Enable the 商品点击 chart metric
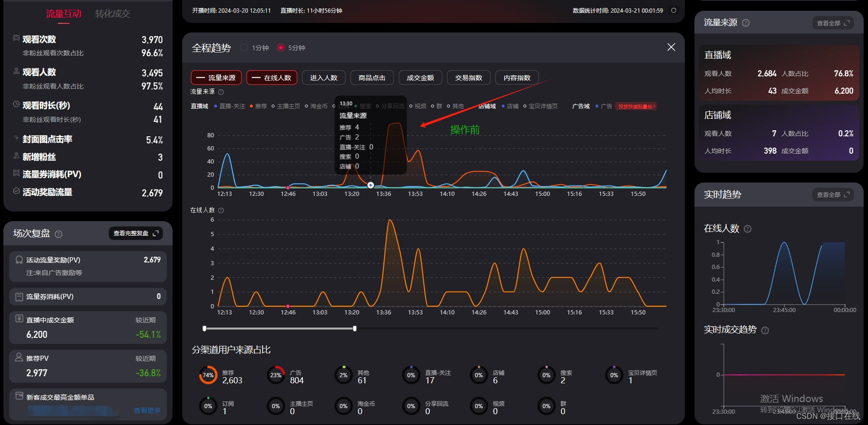Image resolution: width=868 pixels, height=425 pixels. (x=372, y=78)
